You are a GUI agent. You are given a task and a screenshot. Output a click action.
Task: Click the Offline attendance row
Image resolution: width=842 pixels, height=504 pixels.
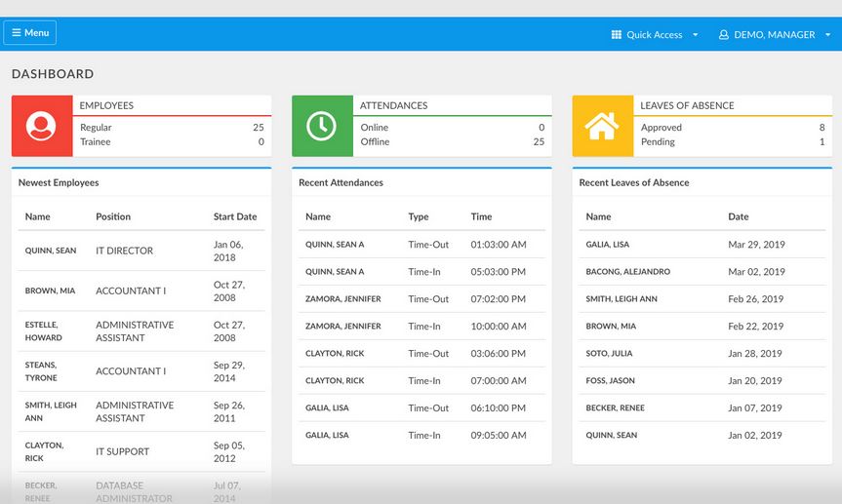click(452, 141)
